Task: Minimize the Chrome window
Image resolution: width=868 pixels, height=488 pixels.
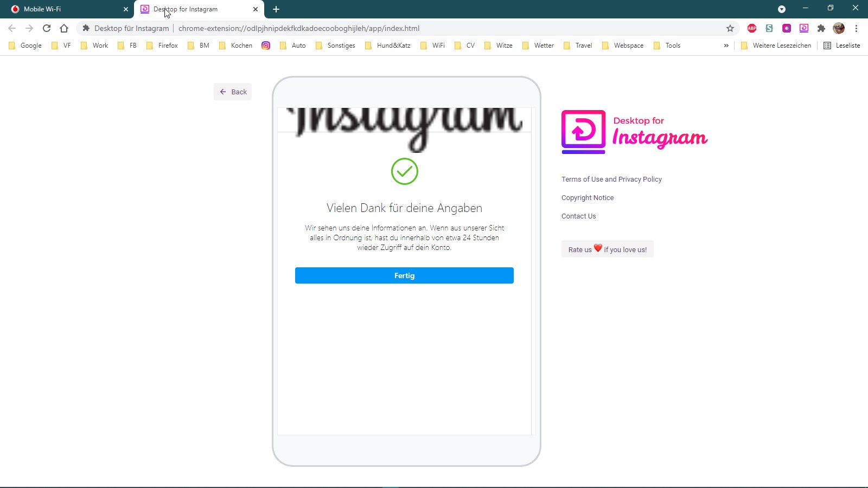Action: 806,8
